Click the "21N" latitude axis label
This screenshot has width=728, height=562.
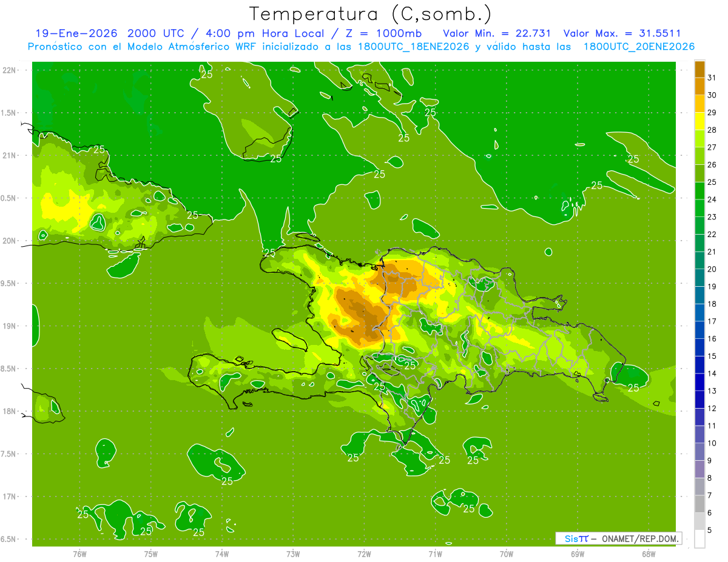click(x=9, y=155)
